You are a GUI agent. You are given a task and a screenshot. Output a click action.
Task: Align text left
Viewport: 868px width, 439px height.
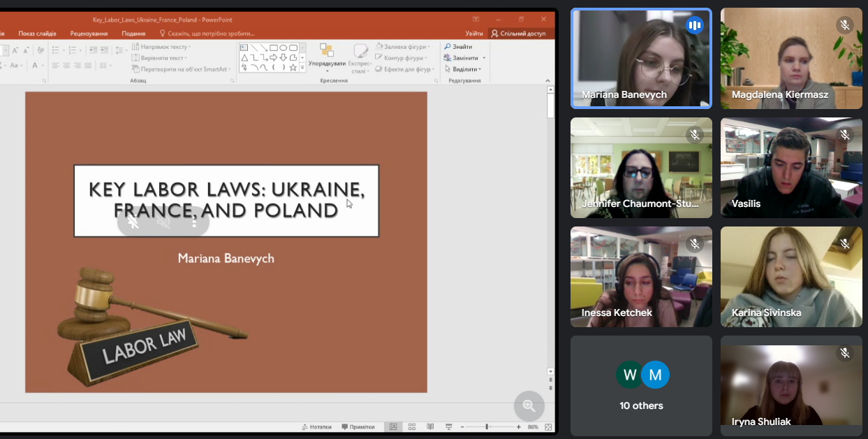55,66
